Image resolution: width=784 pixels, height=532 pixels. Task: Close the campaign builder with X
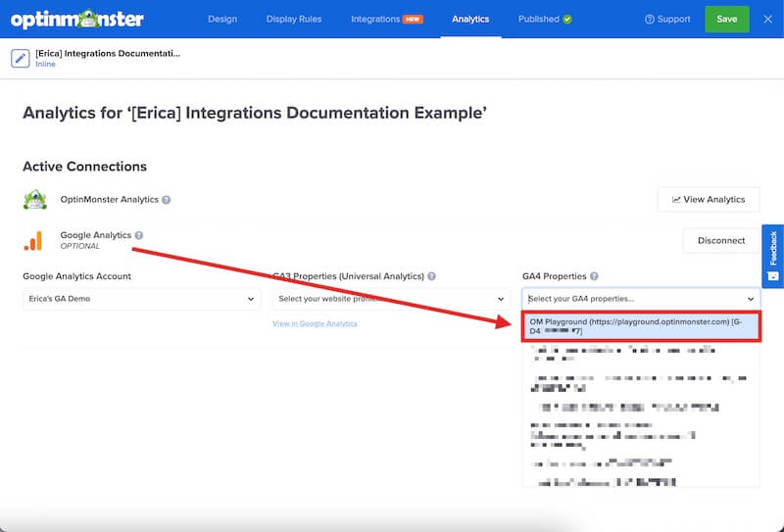point(768,19)
